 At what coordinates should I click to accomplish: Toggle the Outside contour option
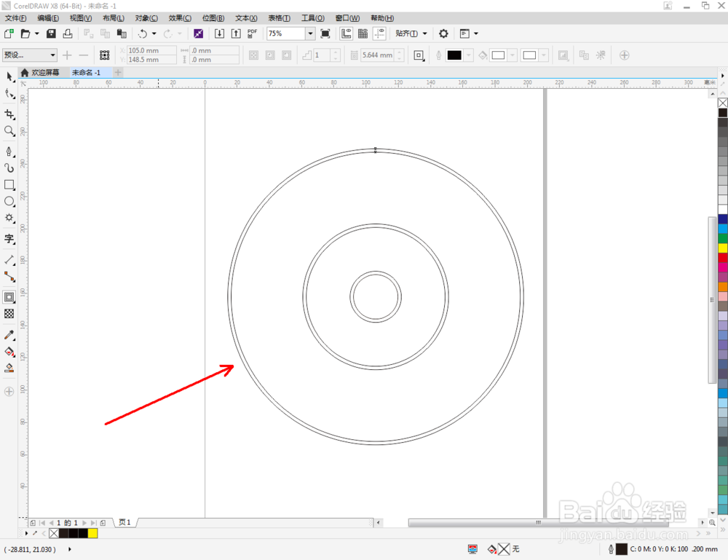pos(287,55)
